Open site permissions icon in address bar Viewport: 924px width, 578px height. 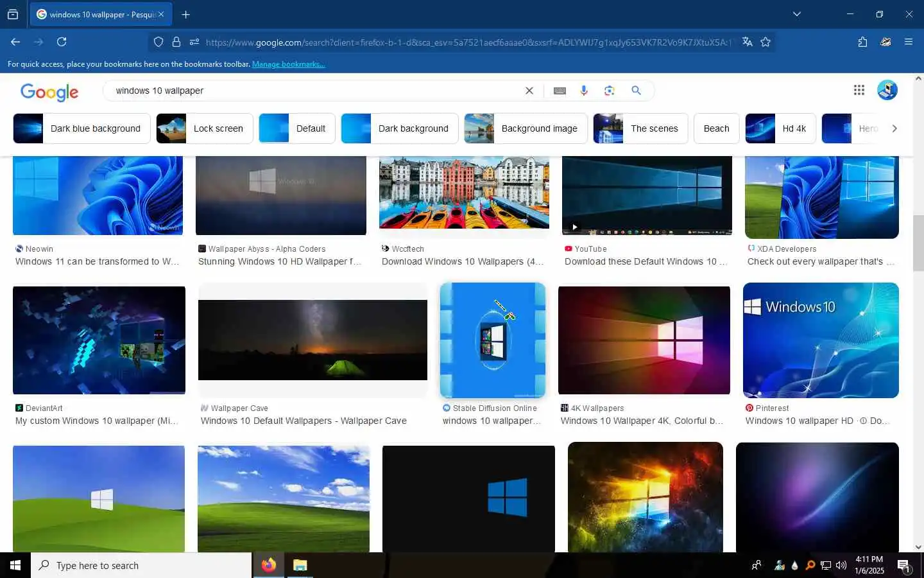click(x=194, y=42)
